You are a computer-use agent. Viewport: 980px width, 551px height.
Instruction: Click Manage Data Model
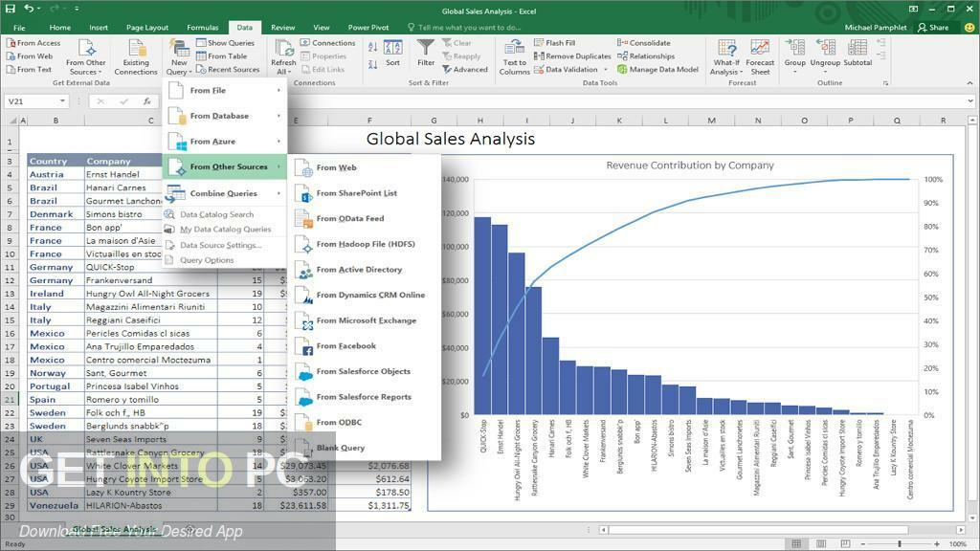point(657,69)
